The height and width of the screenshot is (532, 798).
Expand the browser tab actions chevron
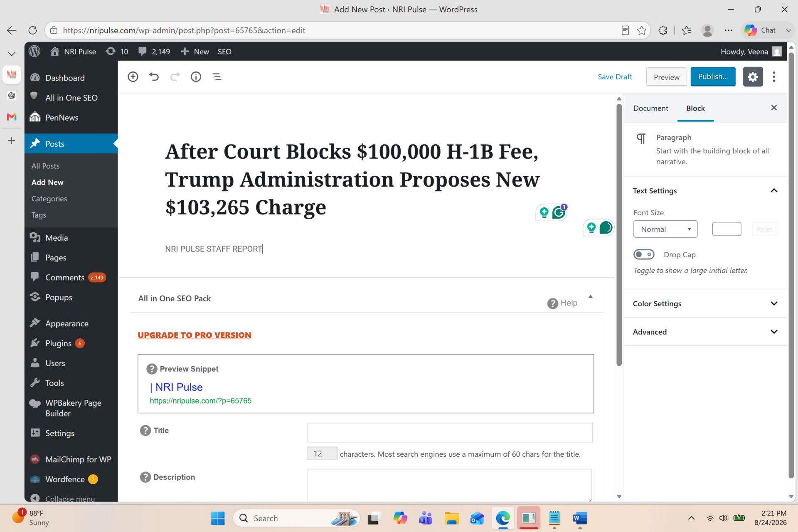12,54
